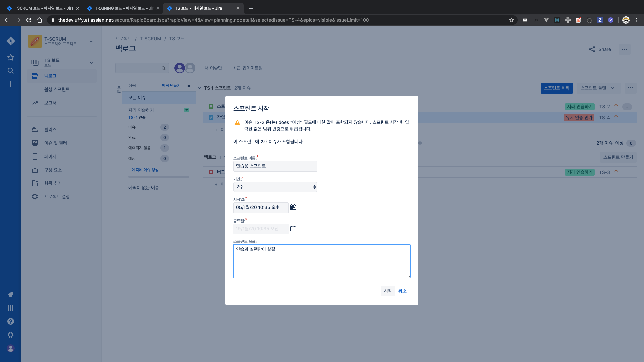
Task: Expand the T-SCRUM project switcher chevron
Action: [91, 41]
